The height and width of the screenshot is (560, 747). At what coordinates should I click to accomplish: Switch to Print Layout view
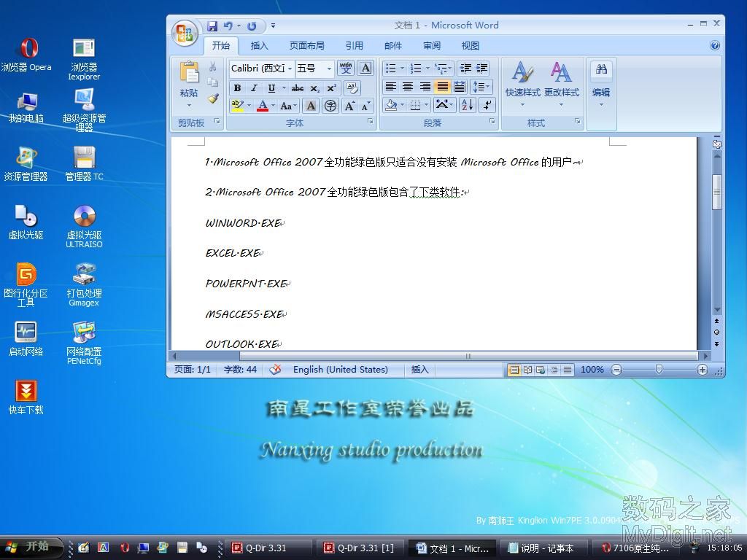(x=514, y=370)
